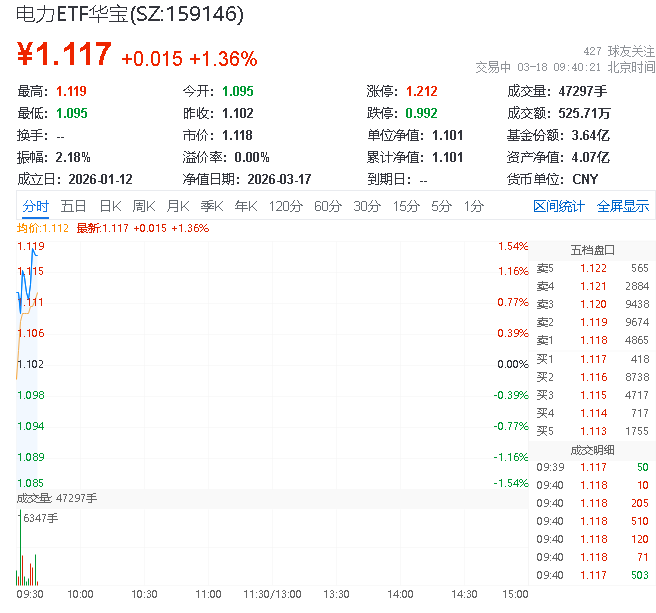
Task: Click the 跌停 value 0.992
Action: [x=421, y=113]
